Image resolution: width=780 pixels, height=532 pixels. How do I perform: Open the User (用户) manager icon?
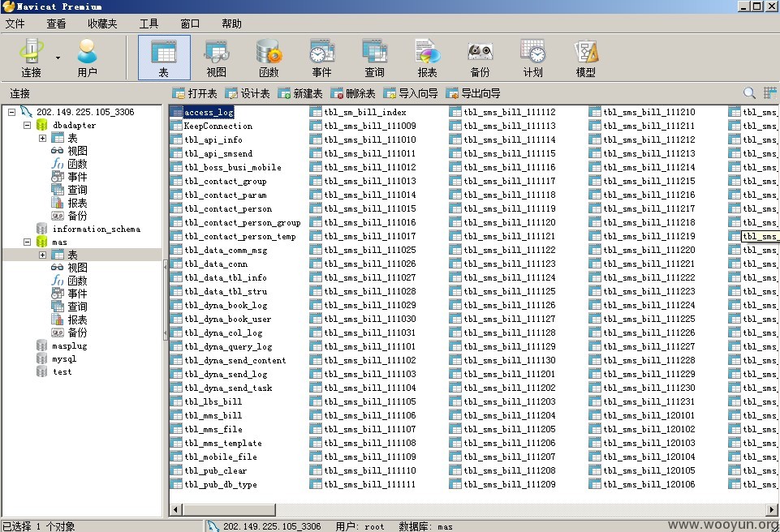pyautogui.click(x=87, y=58)
